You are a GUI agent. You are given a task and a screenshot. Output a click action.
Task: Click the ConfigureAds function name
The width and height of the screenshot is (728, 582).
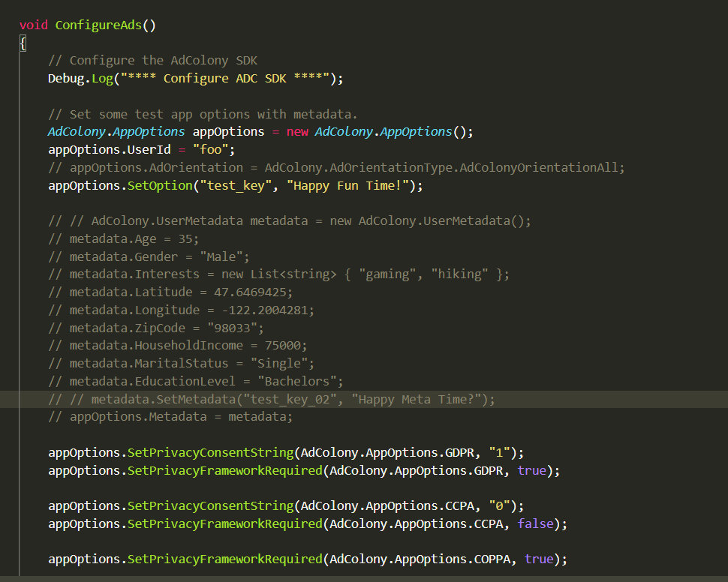point(98,25)
